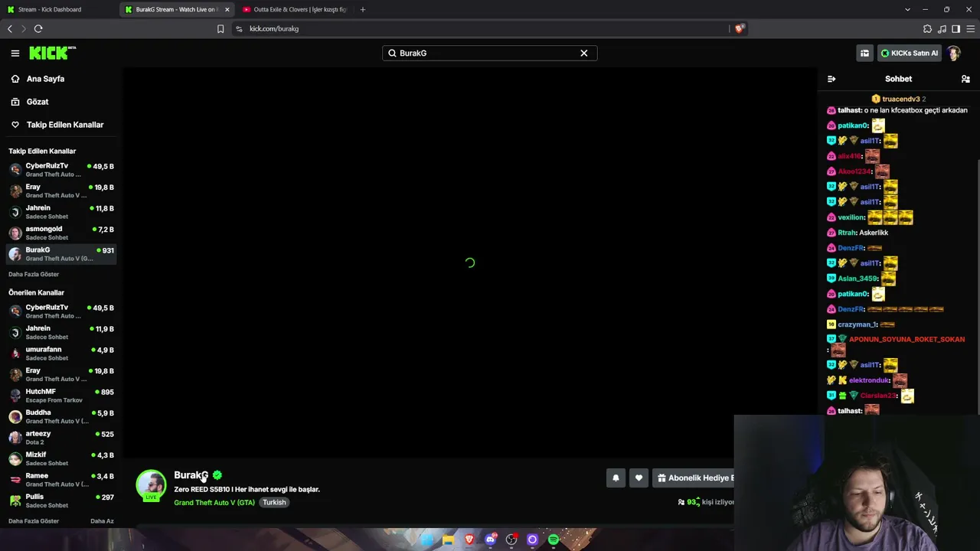
Task: Click the KICKs Satın Al button
Action: pyautogui.click(x=909, y=53)
